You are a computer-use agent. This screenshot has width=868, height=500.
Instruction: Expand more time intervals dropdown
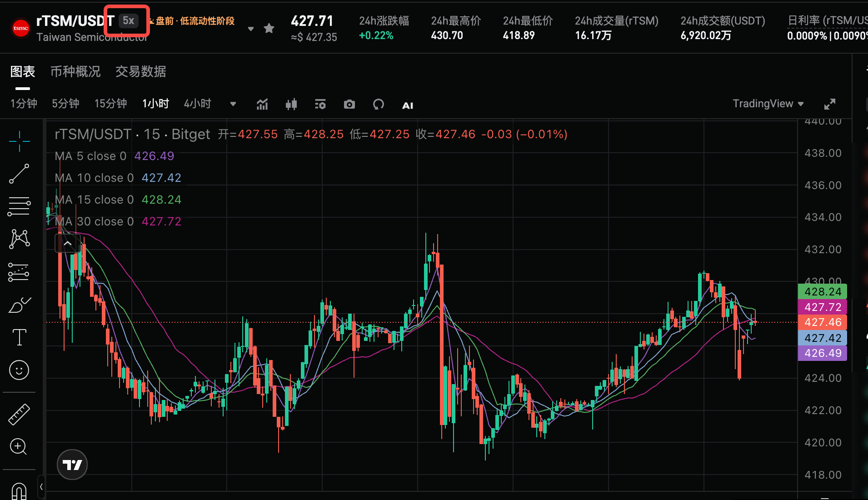233,104
